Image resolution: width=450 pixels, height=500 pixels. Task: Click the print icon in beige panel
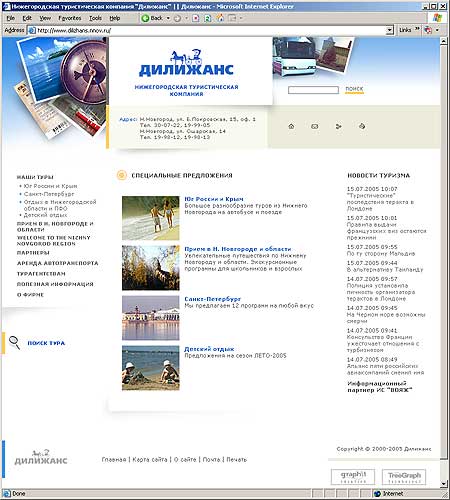coord(362,126)
